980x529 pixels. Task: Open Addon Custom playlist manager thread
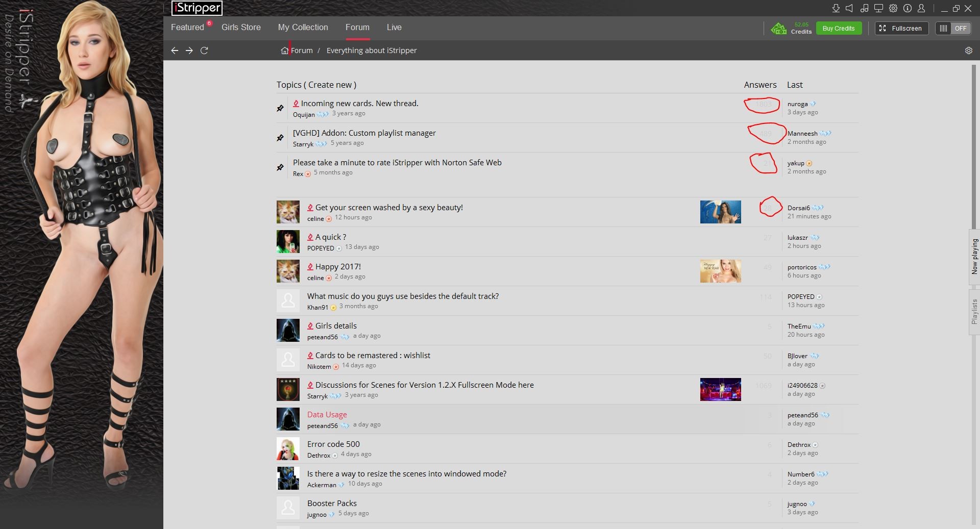(x=364, y=133)
